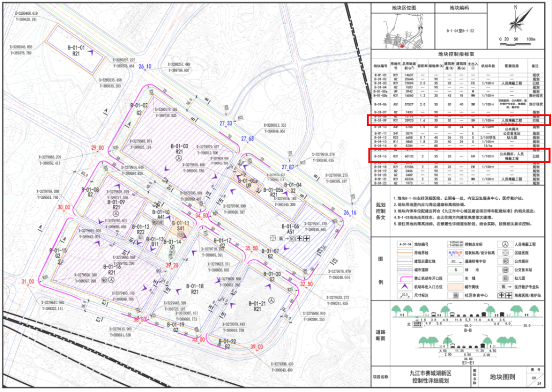Click the 道路转弯半径 legend sample
Viewport: 552px width, 392px height.
(455, 262)
